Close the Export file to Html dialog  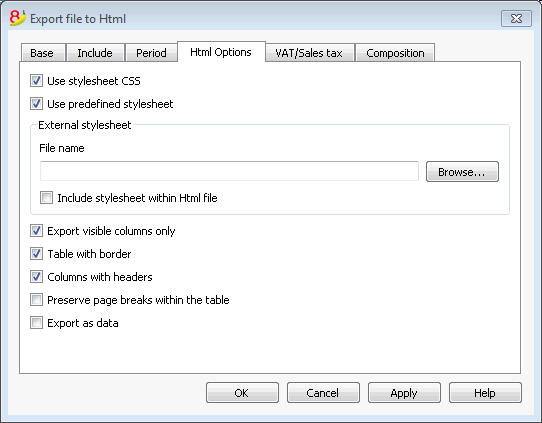tap(516, 19)
